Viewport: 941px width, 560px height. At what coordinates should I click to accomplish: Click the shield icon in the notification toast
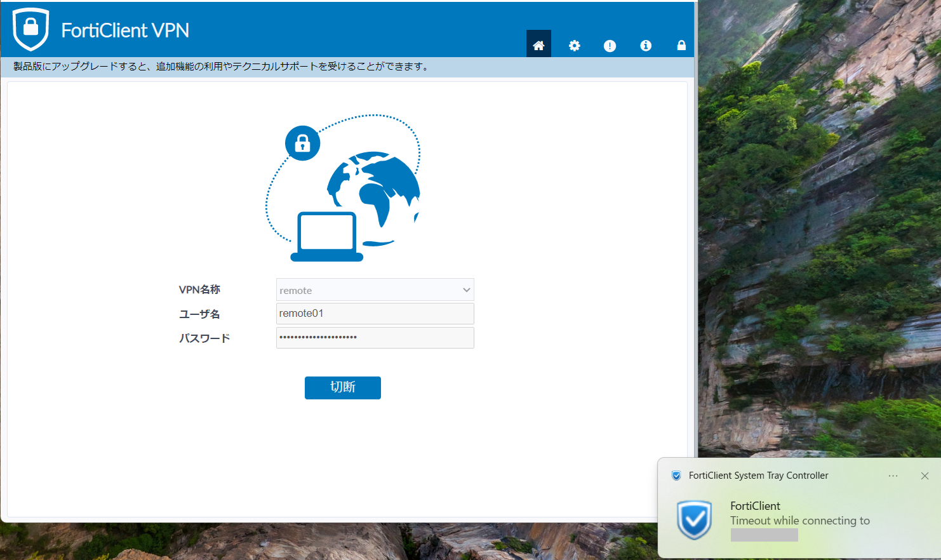[x=695, y=521]
